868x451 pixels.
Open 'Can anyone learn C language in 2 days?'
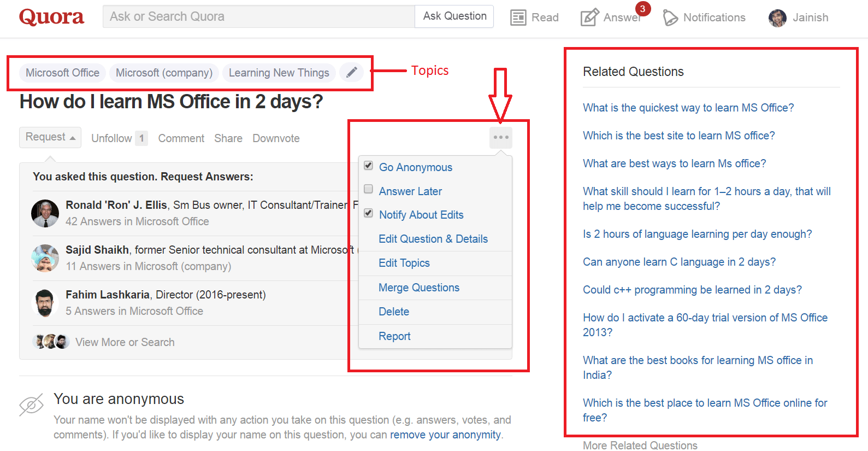(x=679, y=262)
